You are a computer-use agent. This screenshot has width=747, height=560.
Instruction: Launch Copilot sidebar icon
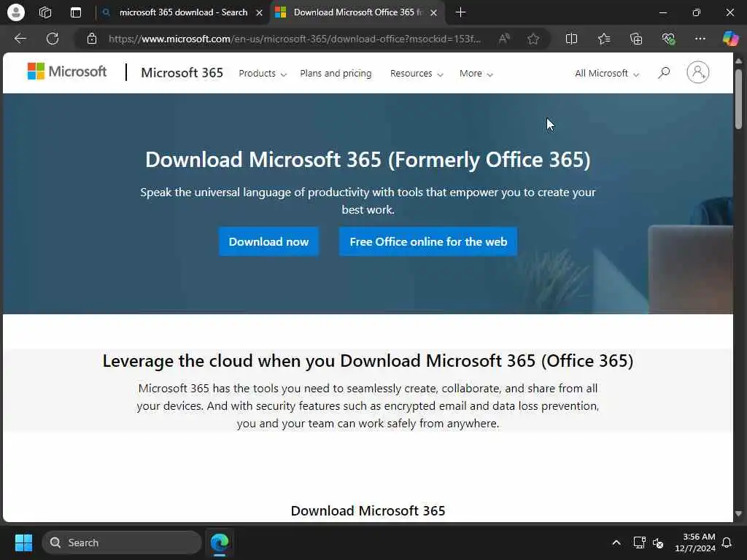click(730, 39)
